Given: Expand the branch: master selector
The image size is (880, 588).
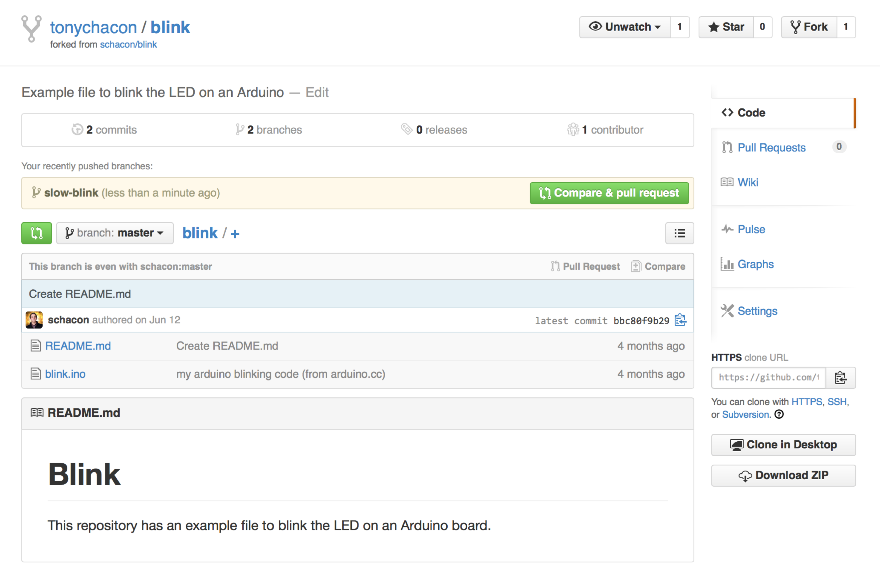Looking at the screenshot, I should (115, 233).
